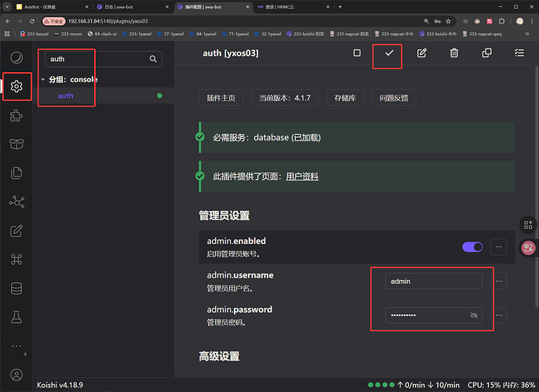Image resolution: width=539 pixels, height=392 pixels.
Task: Open the database icon in left sidebar
Action: (x=17, y=289)
